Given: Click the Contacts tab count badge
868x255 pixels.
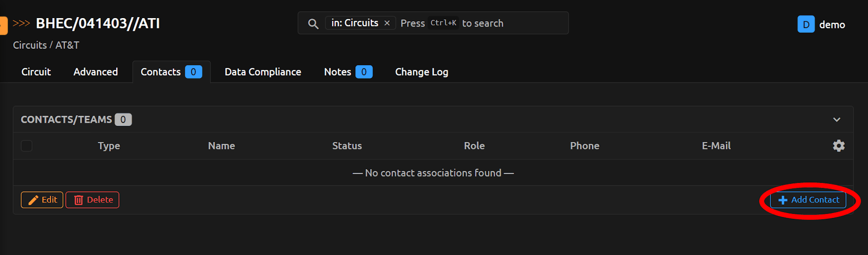Looking at the screenshot, I should point(193,72).
